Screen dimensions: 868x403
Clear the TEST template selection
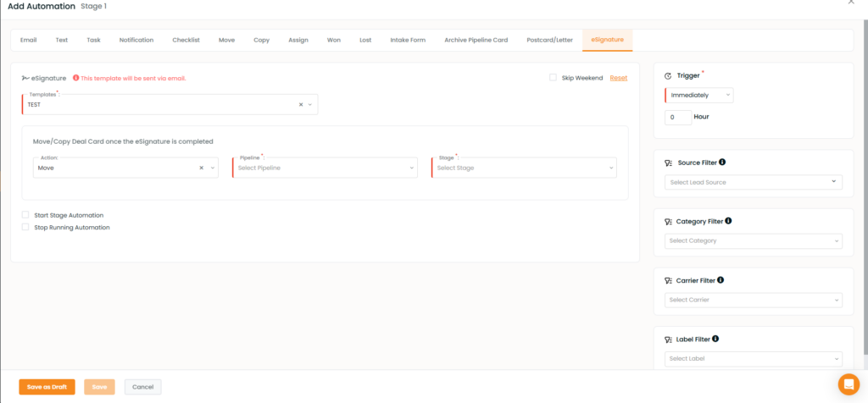coord(301,104)
